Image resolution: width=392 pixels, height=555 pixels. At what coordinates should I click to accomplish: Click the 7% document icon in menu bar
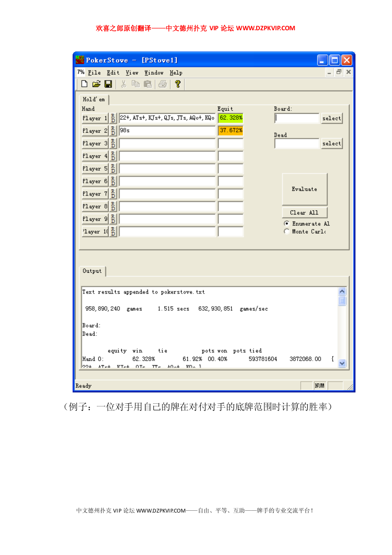click(80, 72)
